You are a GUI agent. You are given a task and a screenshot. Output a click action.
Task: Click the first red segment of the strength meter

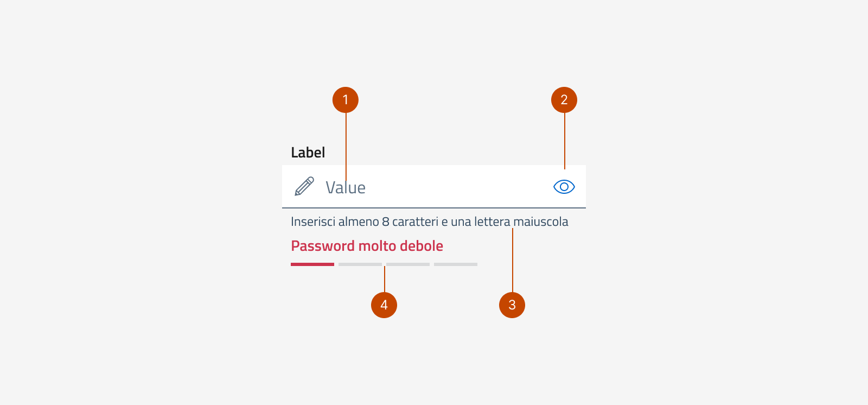click(x=312, y=264)
